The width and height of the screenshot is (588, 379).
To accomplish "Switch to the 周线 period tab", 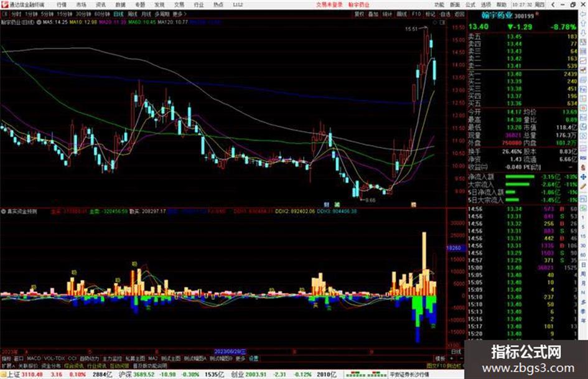I will [x=133, y=14].
